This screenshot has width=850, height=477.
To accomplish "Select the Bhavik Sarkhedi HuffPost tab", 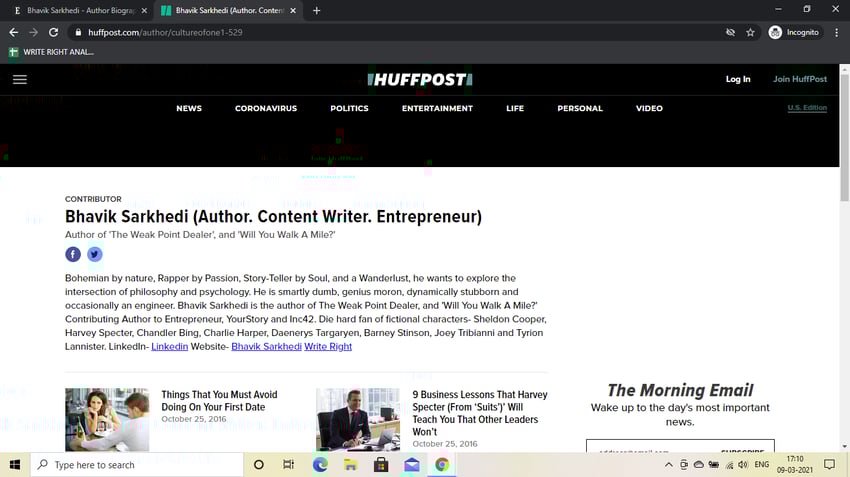I will click(228, 10).
